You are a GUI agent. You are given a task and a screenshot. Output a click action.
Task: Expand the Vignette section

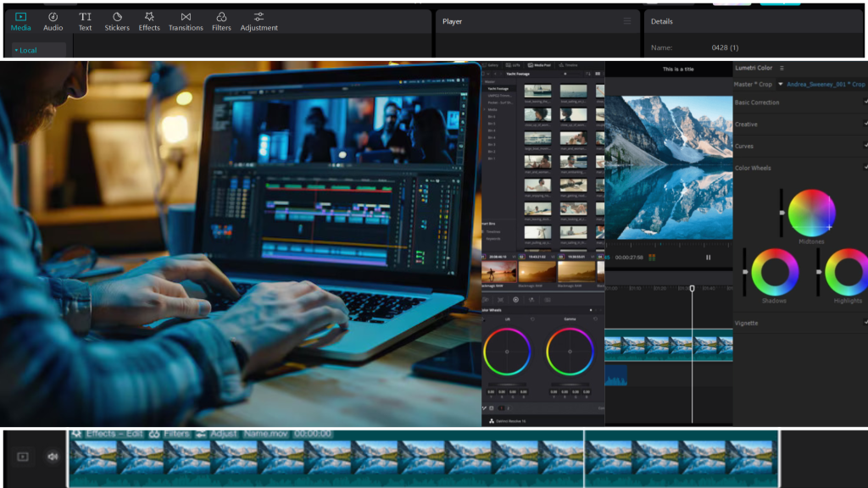(747, 323)
